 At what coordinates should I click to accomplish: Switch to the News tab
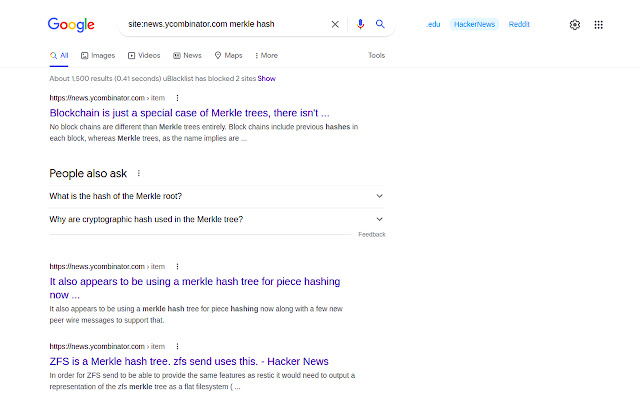[x=187, y=56]
